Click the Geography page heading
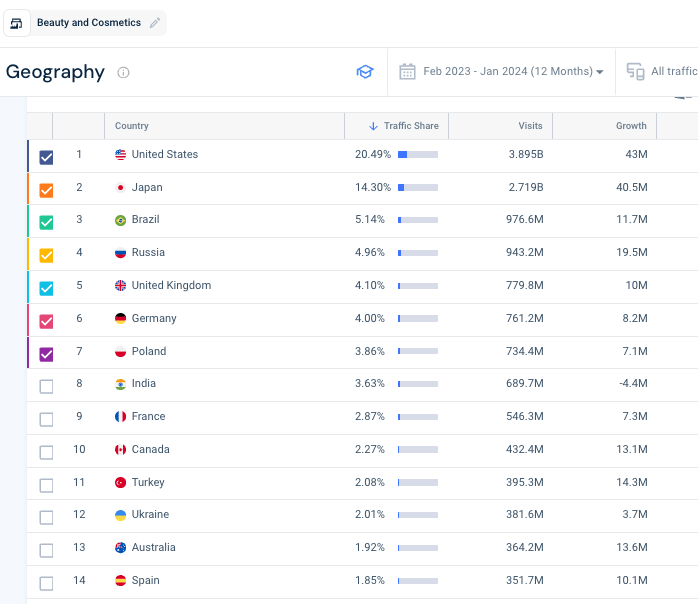The height and width of the screenshot is (604, 698). pos(55,72)
